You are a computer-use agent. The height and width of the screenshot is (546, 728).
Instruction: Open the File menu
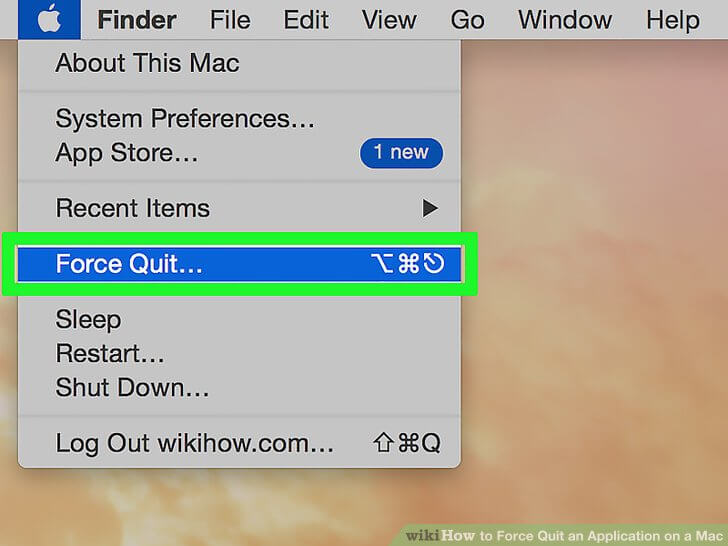pos(230,20)
